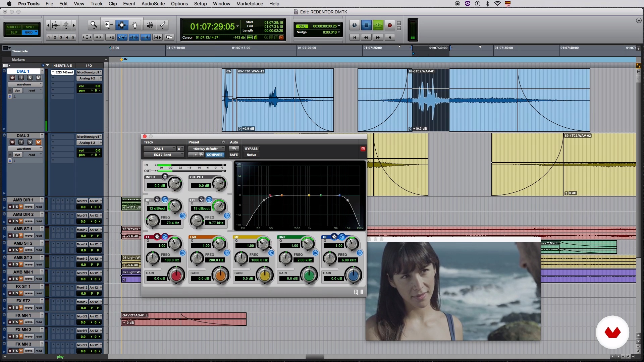
Task: Open the Marketplace menu
Action: pos(250,4)
